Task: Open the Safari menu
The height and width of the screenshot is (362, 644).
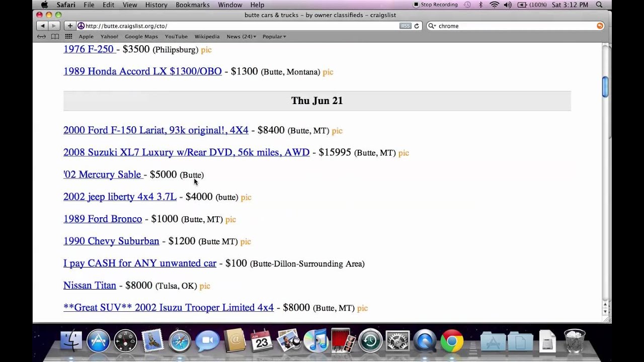Action: 66,5
